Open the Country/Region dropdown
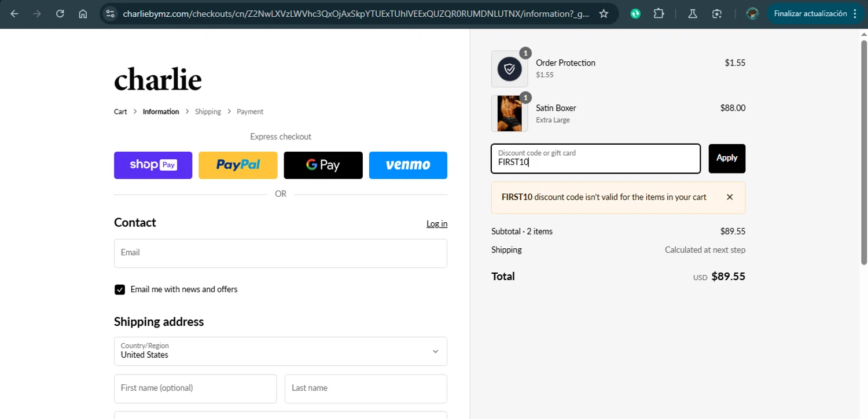 [x=281, y=351]
